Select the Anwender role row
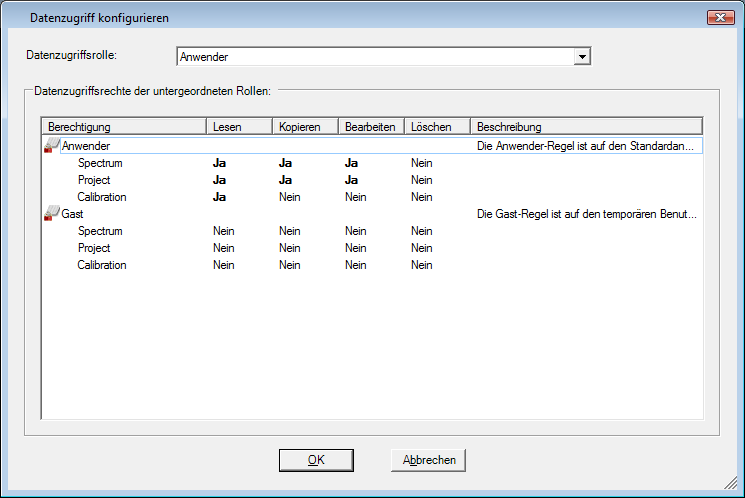The width and height of the screenshot is (745, 498). click(86, 146)
